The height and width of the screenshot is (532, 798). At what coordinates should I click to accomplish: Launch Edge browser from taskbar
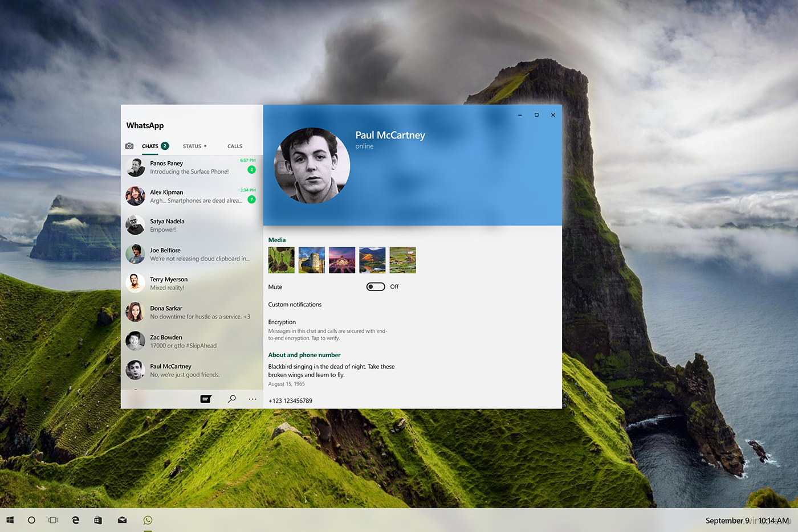click(75, 520)
